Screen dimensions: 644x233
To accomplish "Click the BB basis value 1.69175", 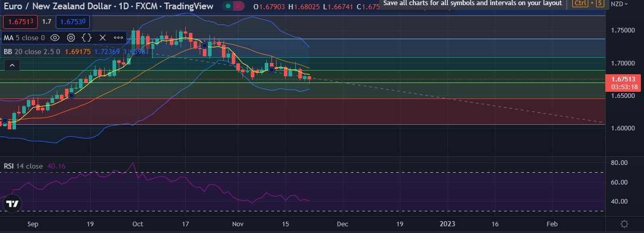I will coord(79,52).
